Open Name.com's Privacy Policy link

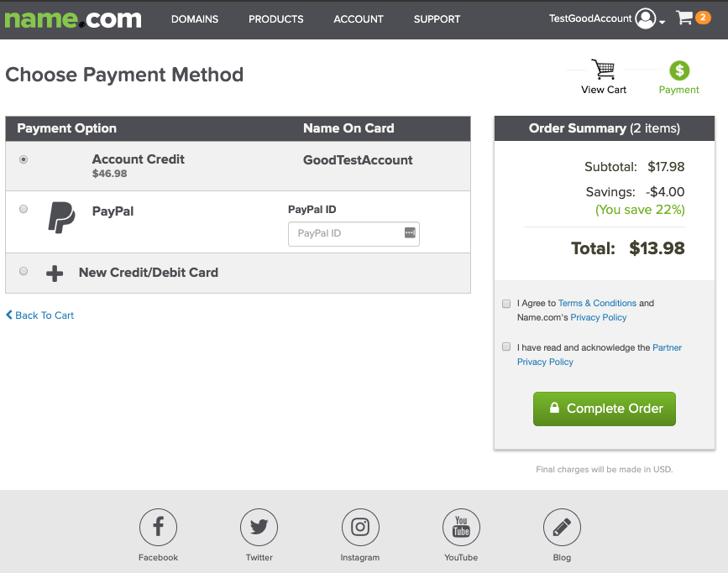(598, 317)
